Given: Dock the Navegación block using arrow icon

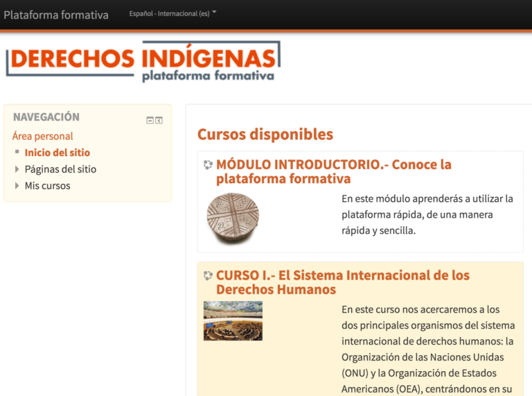Looking at the screenshot, I should coord(159,120).
